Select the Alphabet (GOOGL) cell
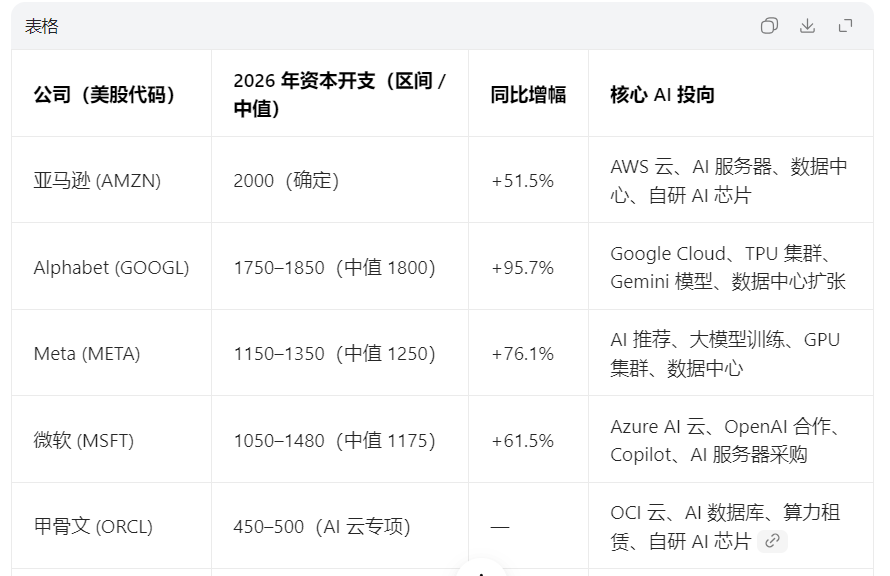The image size is (890, 576). coord(111,267)
